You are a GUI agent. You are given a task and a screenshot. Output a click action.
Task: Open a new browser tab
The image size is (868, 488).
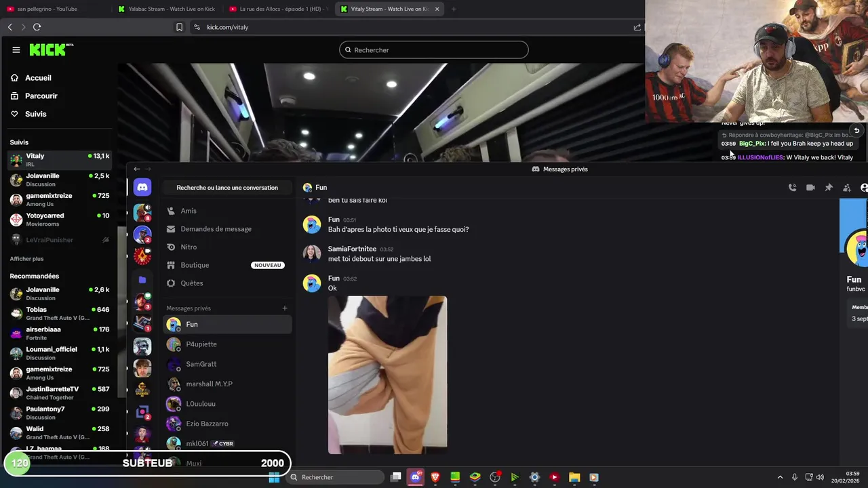click(453, 9)
